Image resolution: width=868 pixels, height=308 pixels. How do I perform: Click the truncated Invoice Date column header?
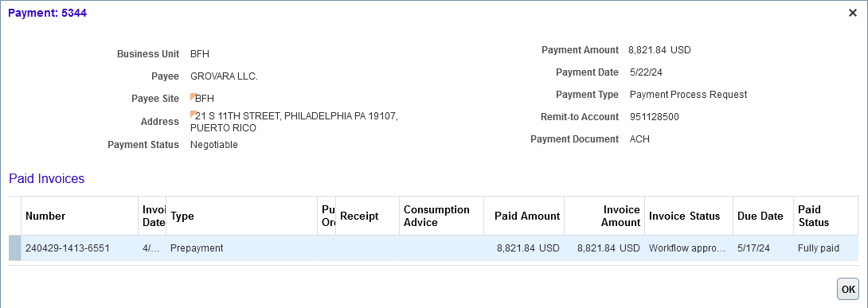coord(154,216)
